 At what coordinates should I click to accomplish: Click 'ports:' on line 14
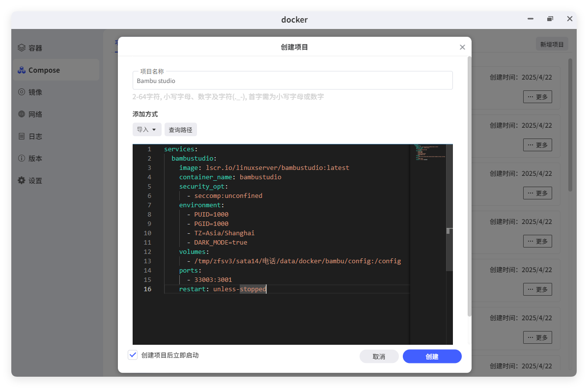click(190, 270)
